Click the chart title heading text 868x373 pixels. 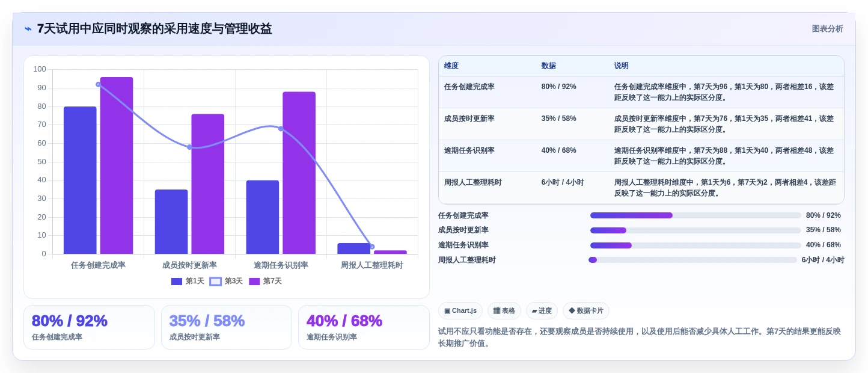[x=154, y=29]
